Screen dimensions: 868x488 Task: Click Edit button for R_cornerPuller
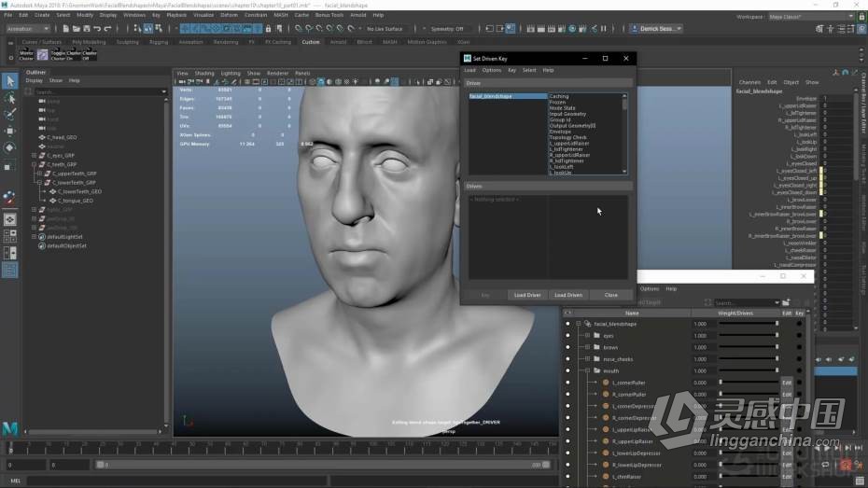click(x=787, y=395)
